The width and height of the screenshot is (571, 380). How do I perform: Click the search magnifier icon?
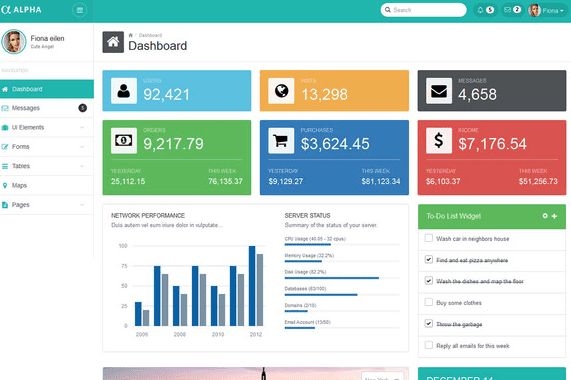point(388,10)
